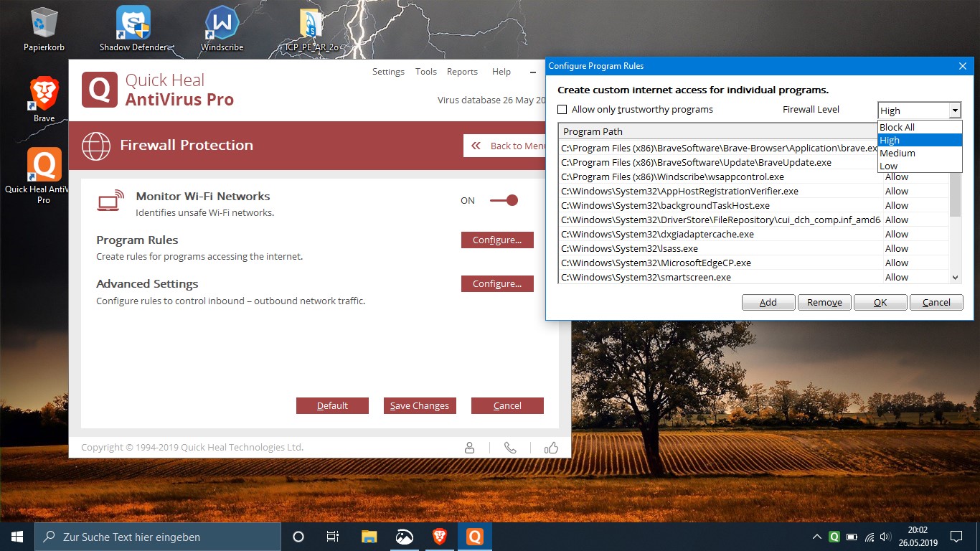The height and width of the screenshot is (551, 980).
Task: Check Allow only trustworthy programs
Action: [562, 110]
